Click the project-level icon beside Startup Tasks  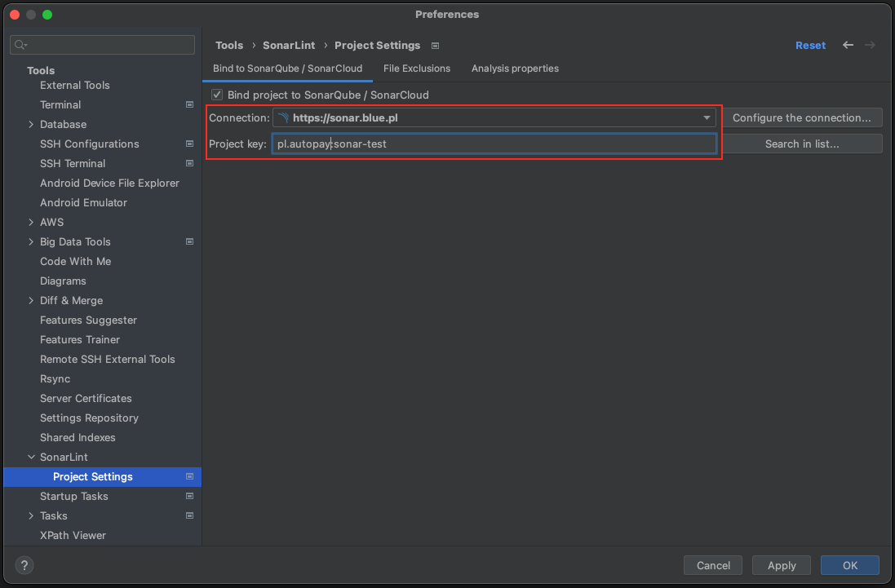[x=190, y=497]
